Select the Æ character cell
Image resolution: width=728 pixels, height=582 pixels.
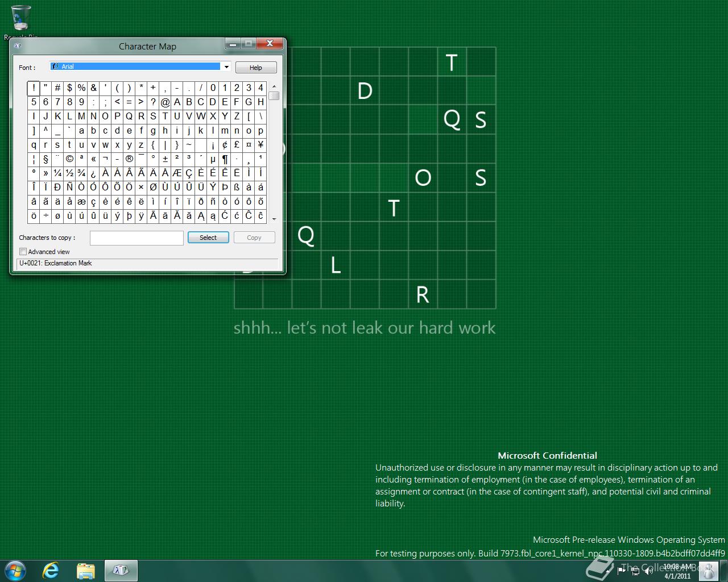click(x=177, y=173)
